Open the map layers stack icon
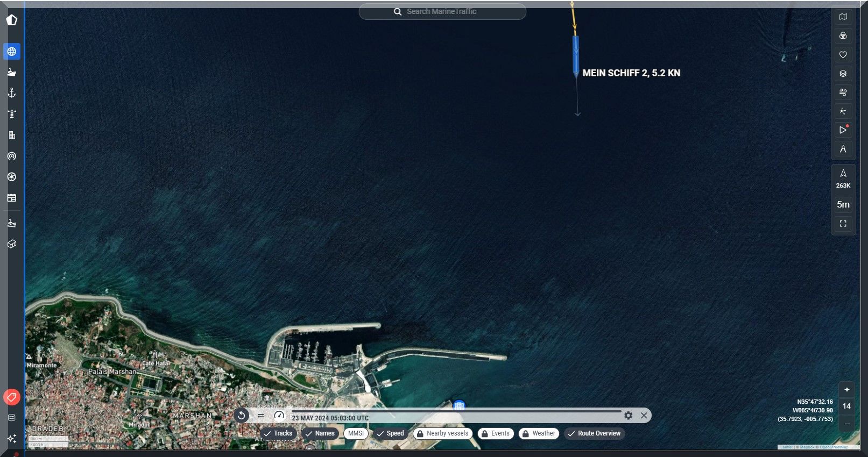This screenshot has height=457, width=868. tap(843, 74)
